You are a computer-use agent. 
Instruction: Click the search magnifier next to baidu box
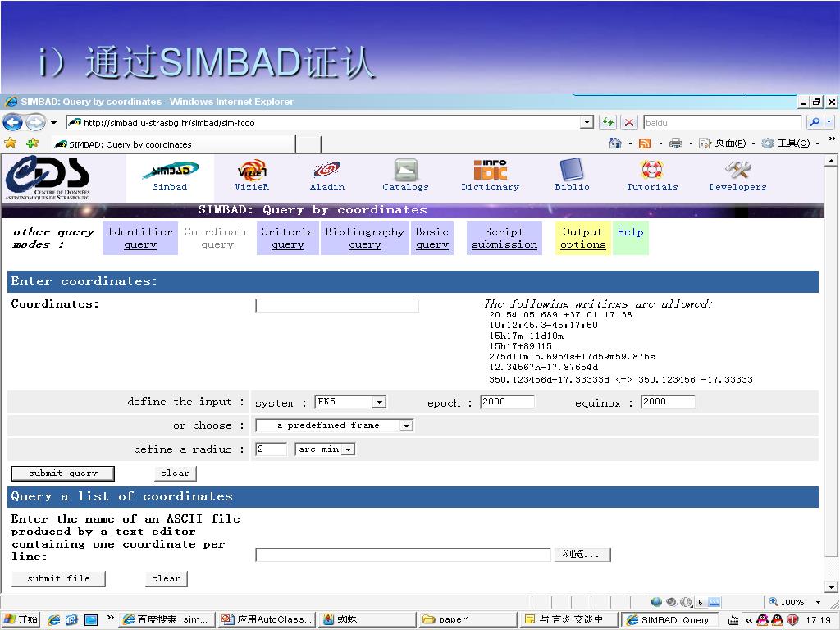point(815,123)
